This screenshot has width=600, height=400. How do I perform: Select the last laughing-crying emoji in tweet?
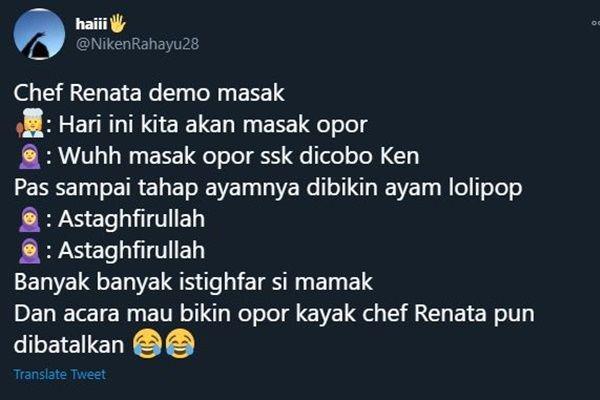pyautogui.click(x=180, y=343)
